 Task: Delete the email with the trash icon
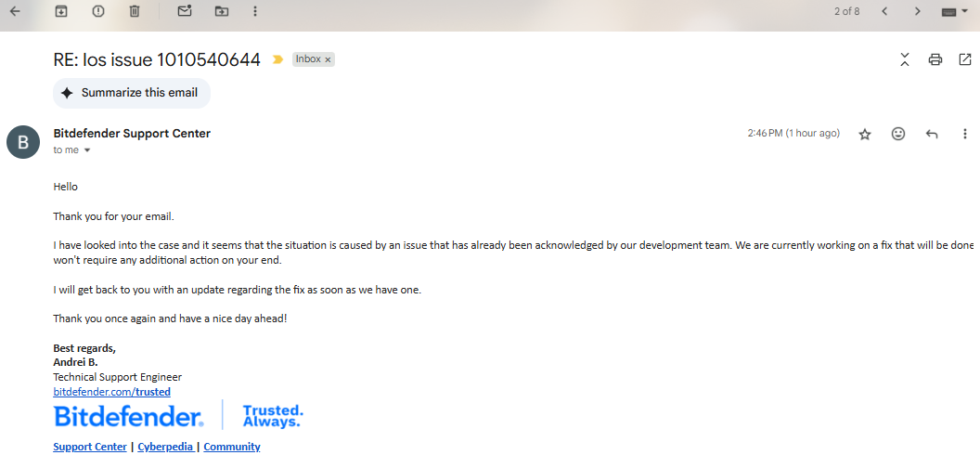(135, 10)
